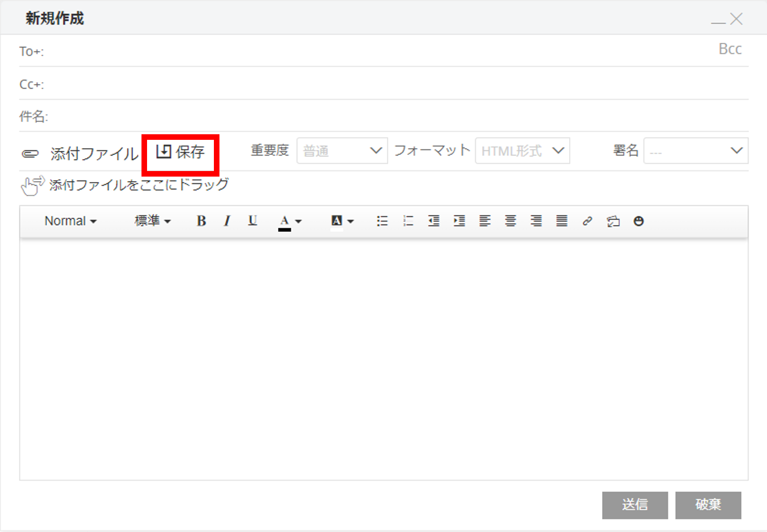Click the bold formatting icon
Screen dimensions: 767x532
pyautogui.click(x=201, y=221)
